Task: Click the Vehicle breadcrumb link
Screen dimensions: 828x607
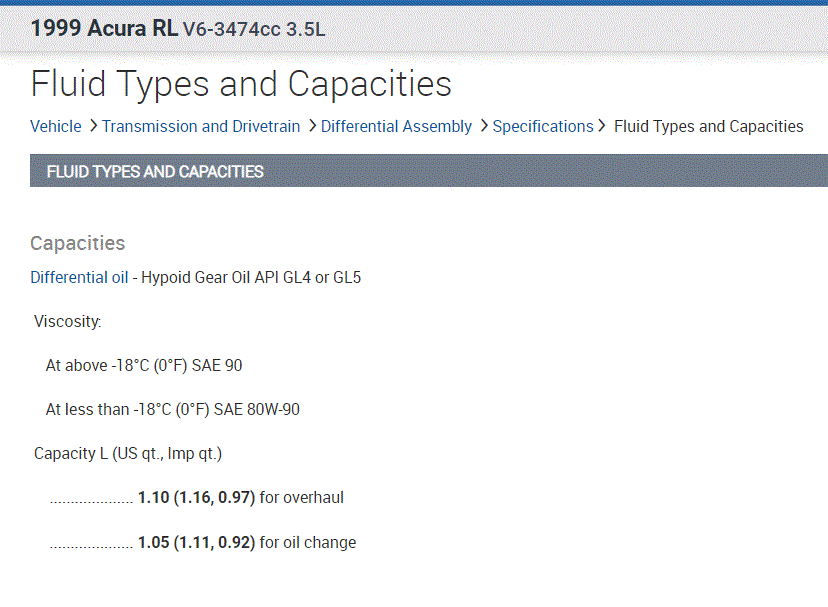Action: (x=56, y=127)
